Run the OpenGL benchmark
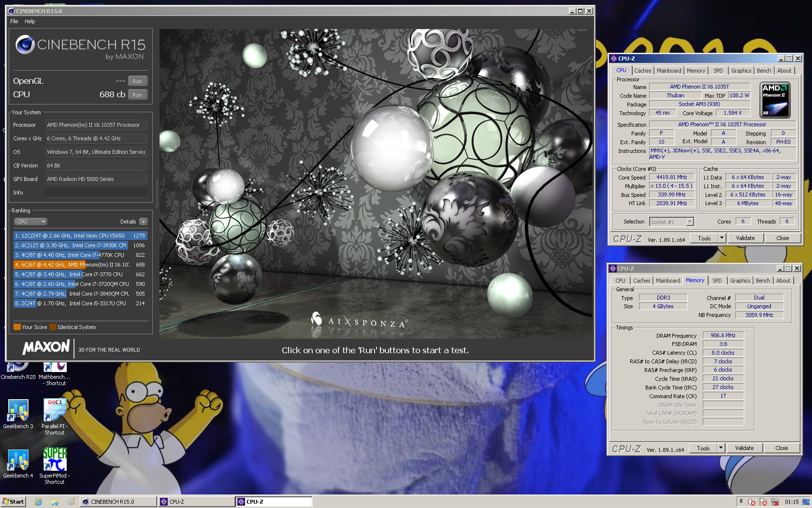The height and width of the screenshot is (508, 812). coord(137,81)
